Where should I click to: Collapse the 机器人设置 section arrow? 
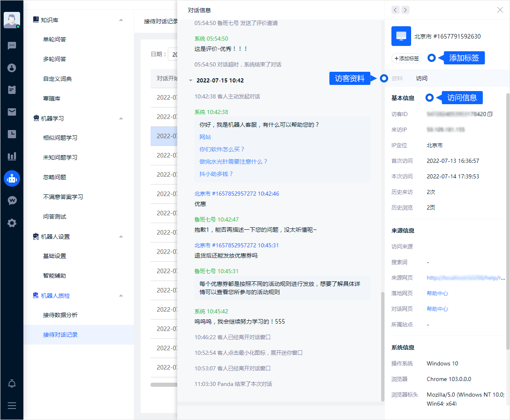click(x=121, y=236)
